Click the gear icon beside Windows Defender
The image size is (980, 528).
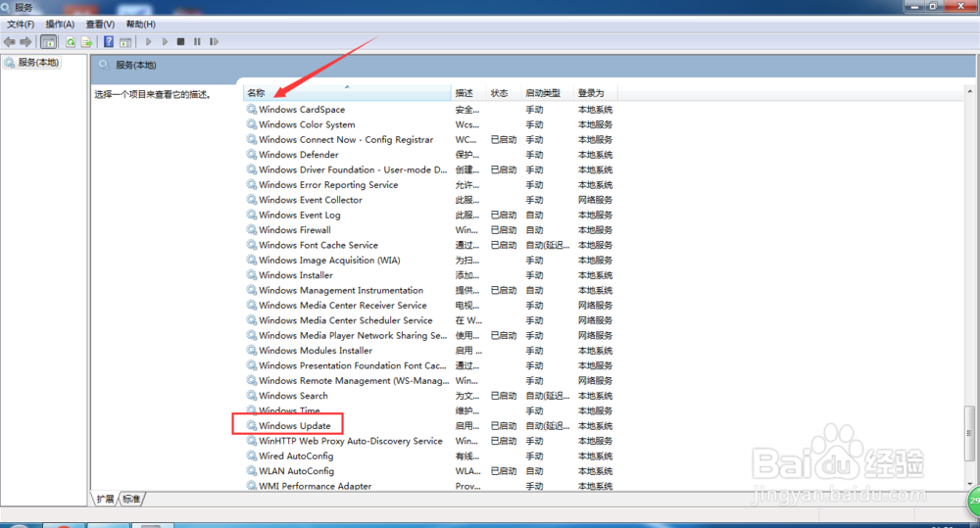251,155
